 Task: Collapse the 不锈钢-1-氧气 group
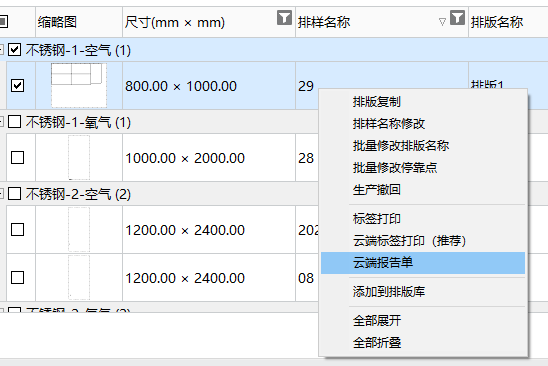point(1,122)
